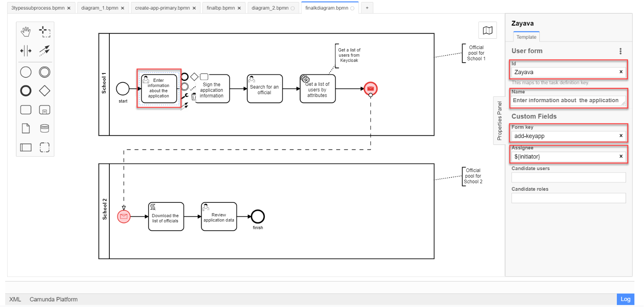Click connect arrow icon in context pad
The height and width of the screenshot is (307, 644).
coord(184,106)
